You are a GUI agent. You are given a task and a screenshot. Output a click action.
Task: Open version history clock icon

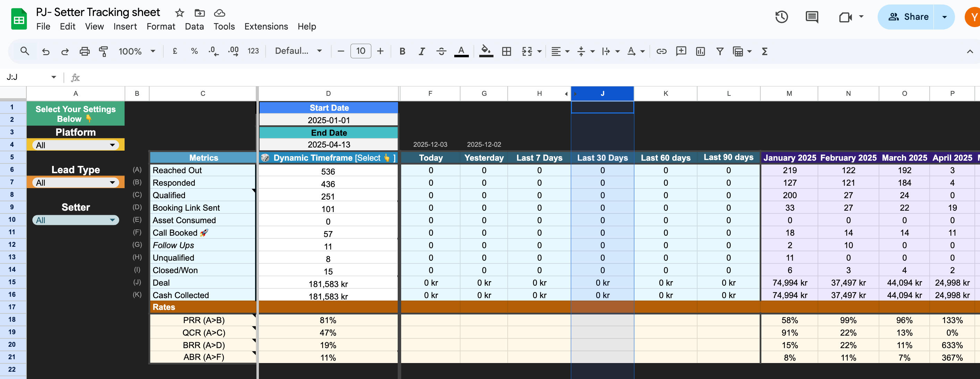pyautogui.click(x=782, y=17)
